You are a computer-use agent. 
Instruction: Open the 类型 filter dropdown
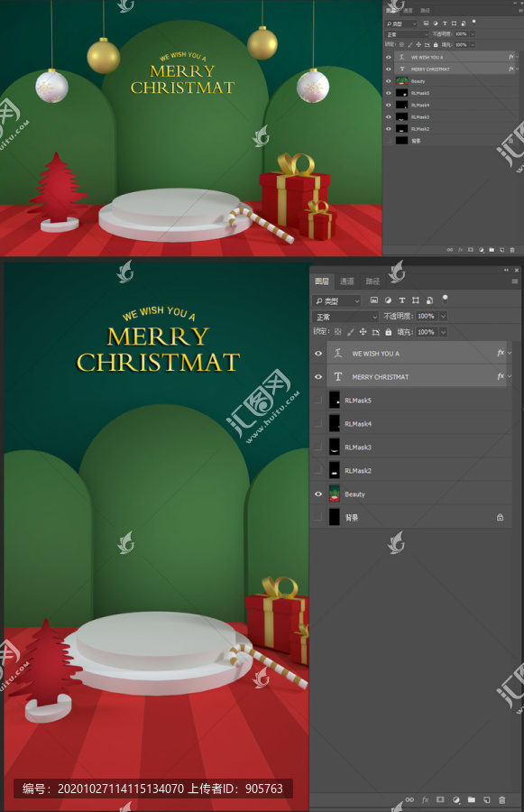[336, 300]
